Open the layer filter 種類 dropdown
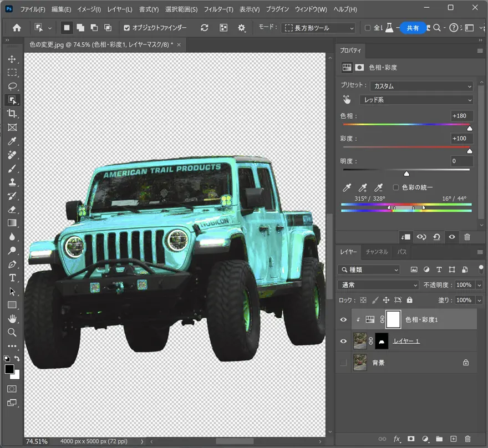488x448 pixels. click(369, 269)
